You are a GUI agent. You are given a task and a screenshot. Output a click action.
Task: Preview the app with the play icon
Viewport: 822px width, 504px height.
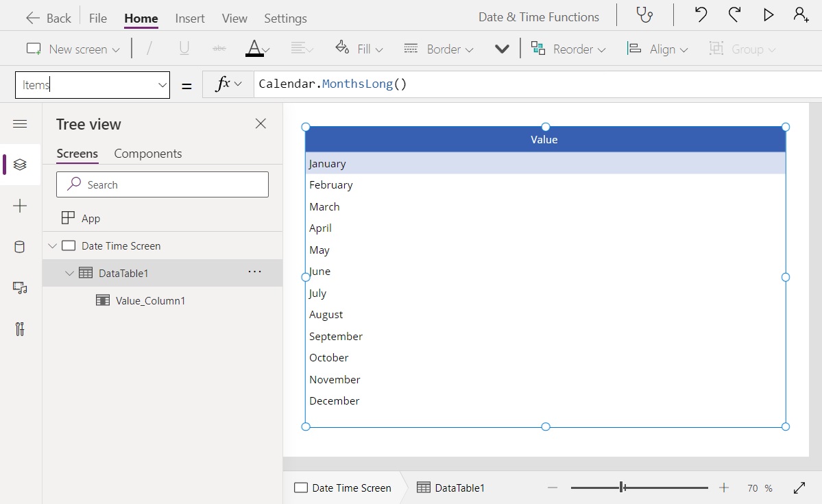point(769,14)
